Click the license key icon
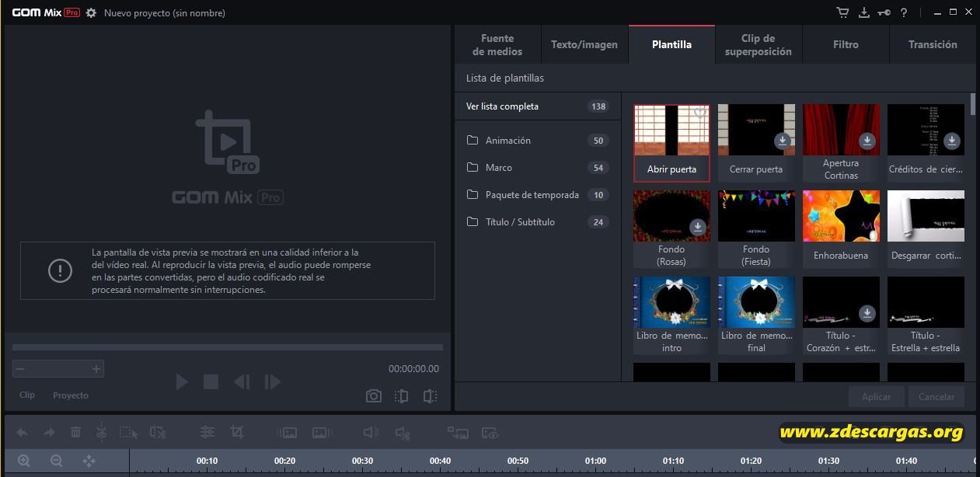980x477 pixels. [x=884, y=12]
